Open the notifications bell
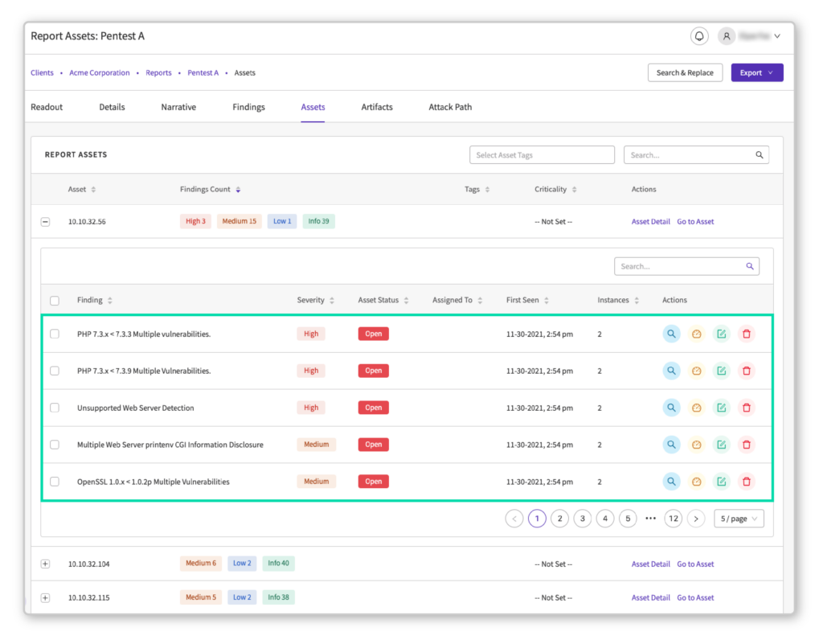The image size is (823, 644). [699, 36]
